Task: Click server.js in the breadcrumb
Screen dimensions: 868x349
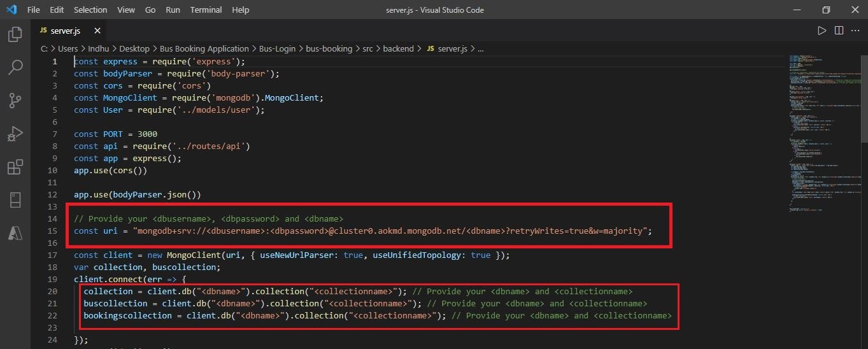Action: tap(453, 48)
